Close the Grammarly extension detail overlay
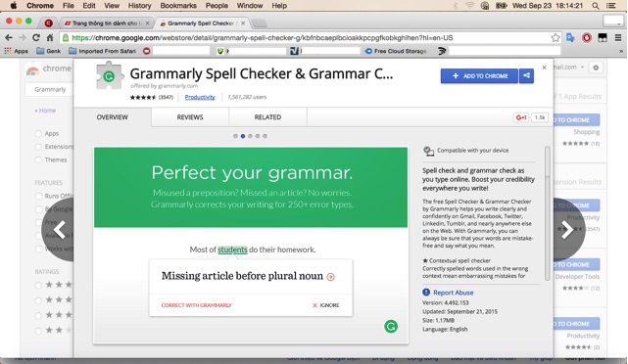Image resolution: width=628 pixels, height=364 pixels. (x=544, y=68)
